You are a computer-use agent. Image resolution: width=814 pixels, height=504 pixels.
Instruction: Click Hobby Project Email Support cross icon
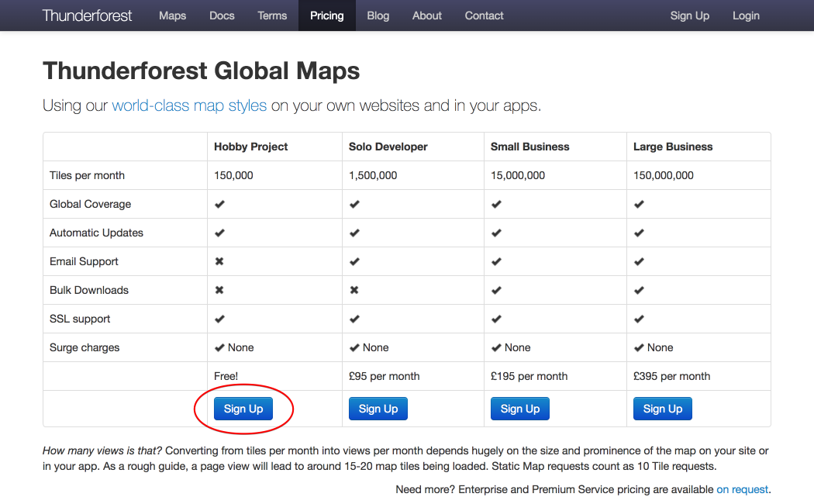point(219,261)
